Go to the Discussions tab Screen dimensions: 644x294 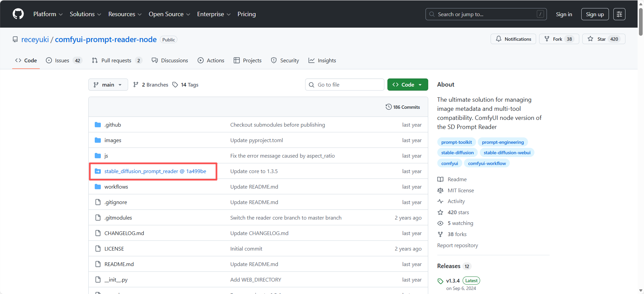coord(170,60)
